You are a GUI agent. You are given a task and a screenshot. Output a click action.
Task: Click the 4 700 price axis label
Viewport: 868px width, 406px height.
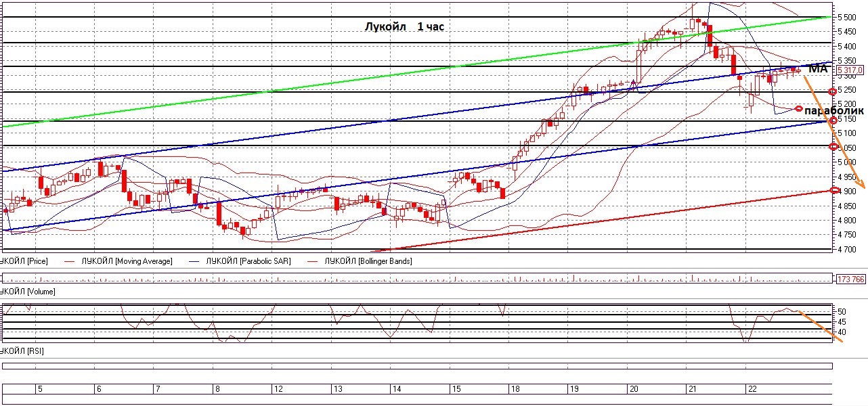[846, 250]
